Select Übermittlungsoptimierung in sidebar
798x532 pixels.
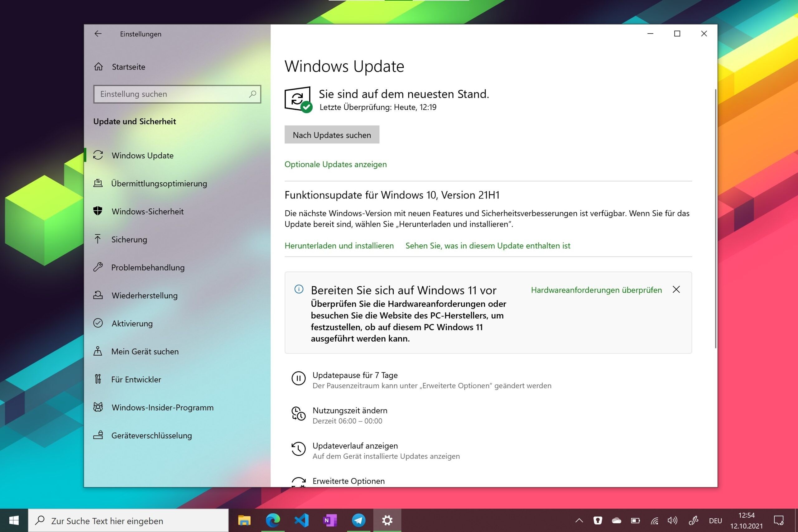pyautogui.click(x=159, y=184)
